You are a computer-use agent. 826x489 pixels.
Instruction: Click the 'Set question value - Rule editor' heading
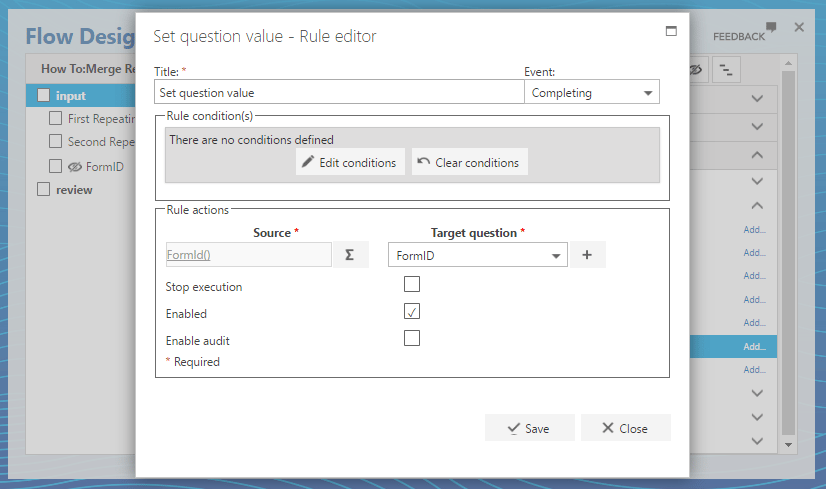[x=264, y=36]
